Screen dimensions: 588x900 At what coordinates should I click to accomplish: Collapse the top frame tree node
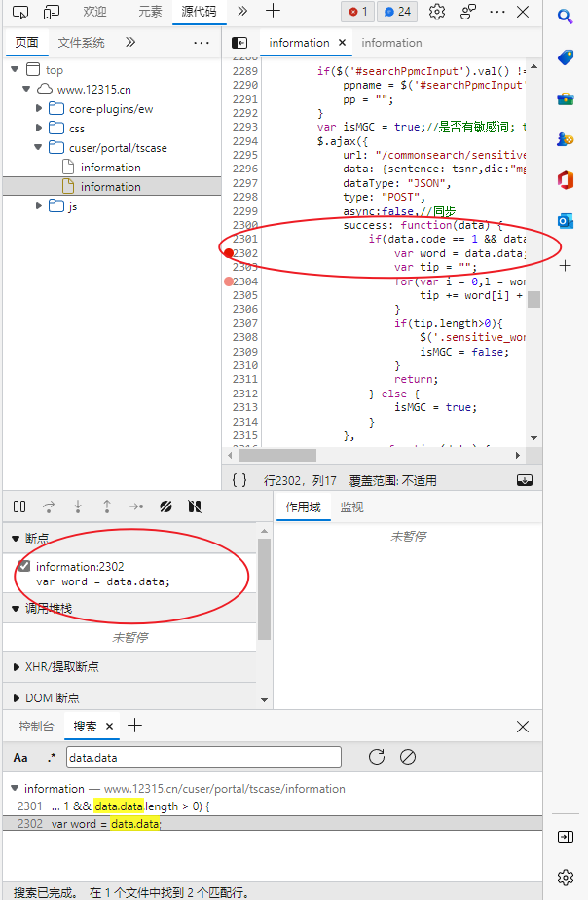point(15,69)
